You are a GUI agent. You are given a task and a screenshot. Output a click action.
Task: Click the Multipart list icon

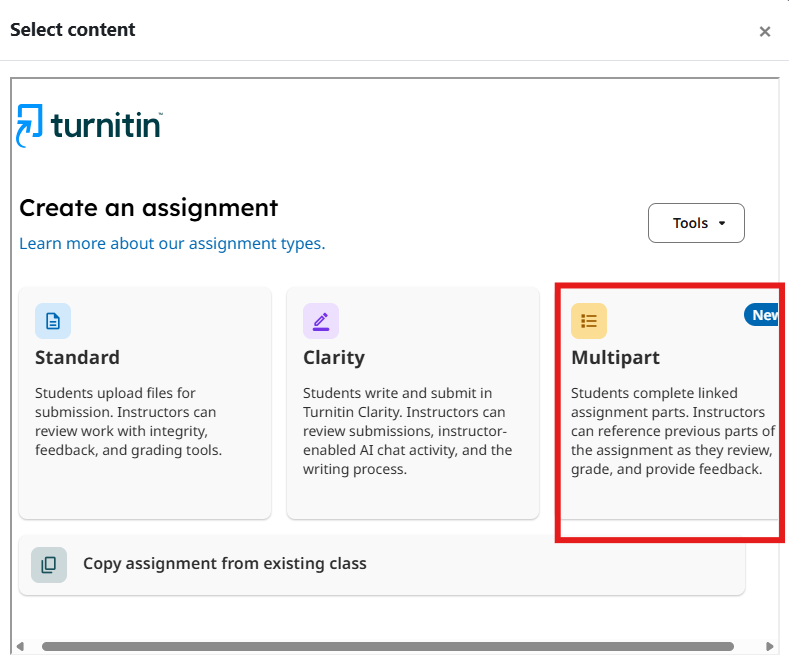coord(589,321)
